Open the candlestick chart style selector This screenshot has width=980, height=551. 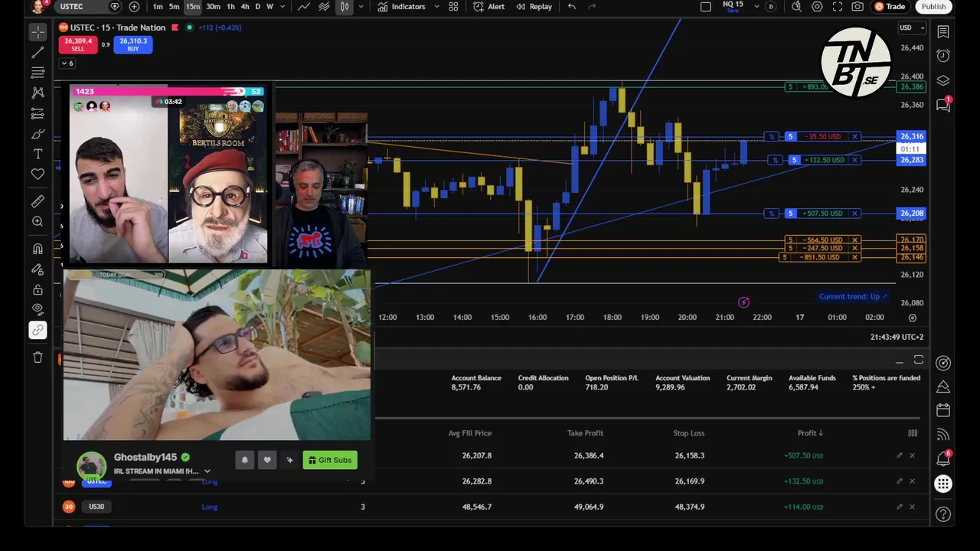[345, 7]
